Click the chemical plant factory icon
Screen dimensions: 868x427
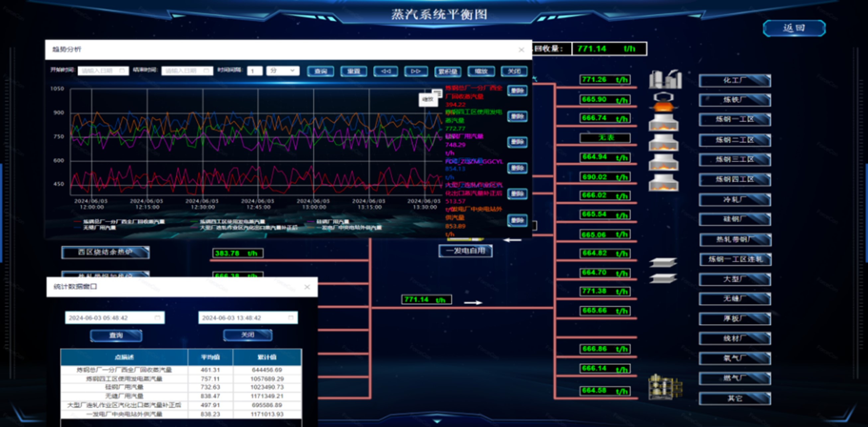click(x=665, y=79)
